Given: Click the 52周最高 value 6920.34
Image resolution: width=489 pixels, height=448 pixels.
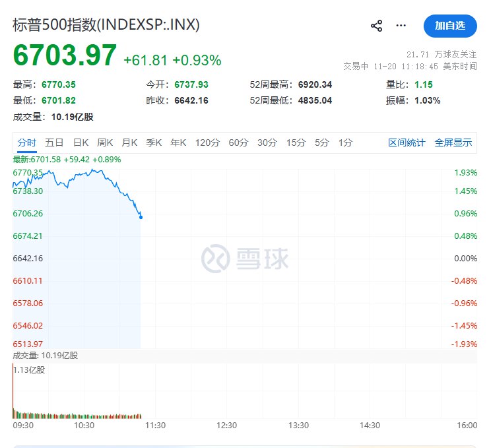Looking at the screenshot, I should [315, 84].
